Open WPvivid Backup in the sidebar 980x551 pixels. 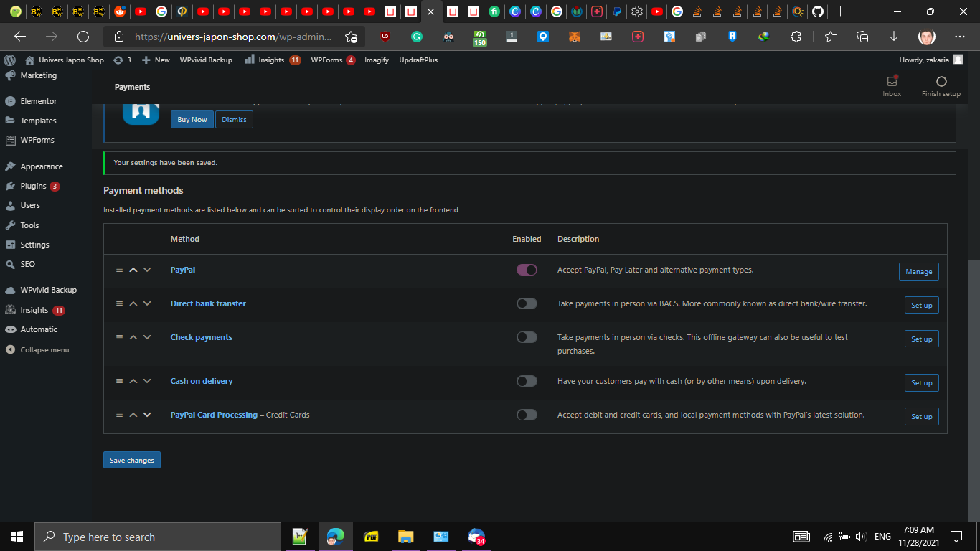48,290
